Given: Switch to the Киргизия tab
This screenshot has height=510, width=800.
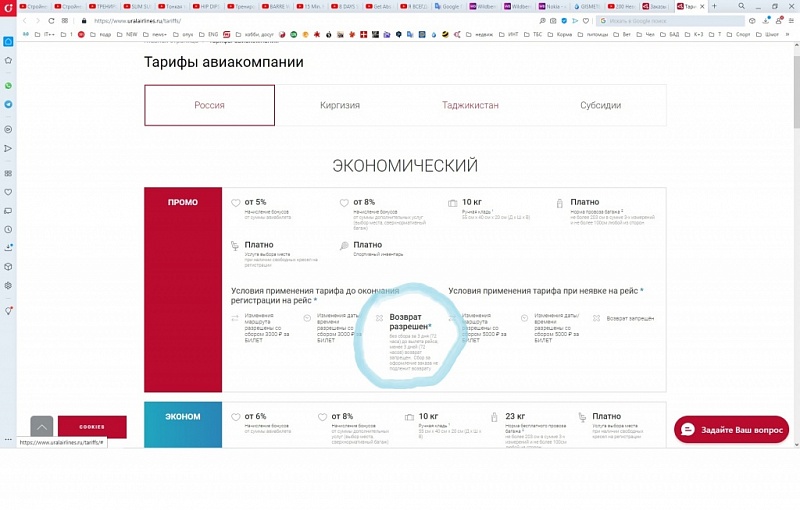Looking at the screenshot, I should 340,105.
